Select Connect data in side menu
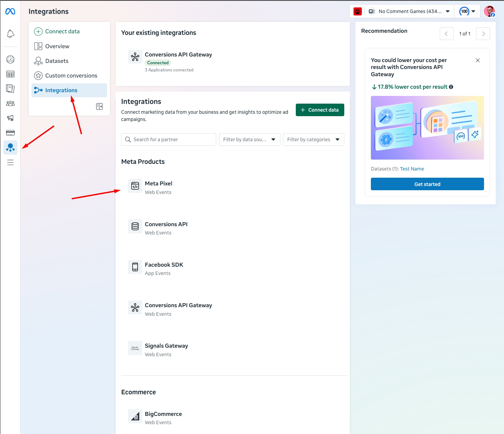Viewport: 504px width, 434px height. click(x=69, y=31)
